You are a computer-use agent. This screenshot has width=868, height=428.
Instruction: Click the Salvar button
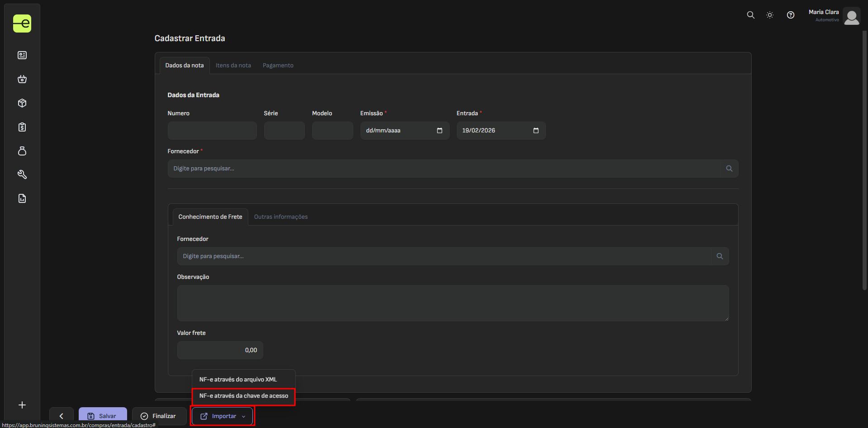tap(103, 416)
